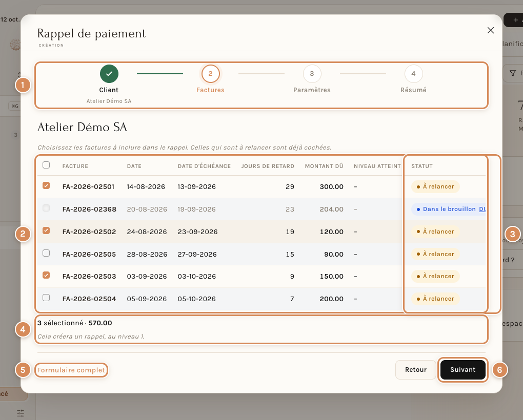Click due date 27-09-2026

[197, 255]
